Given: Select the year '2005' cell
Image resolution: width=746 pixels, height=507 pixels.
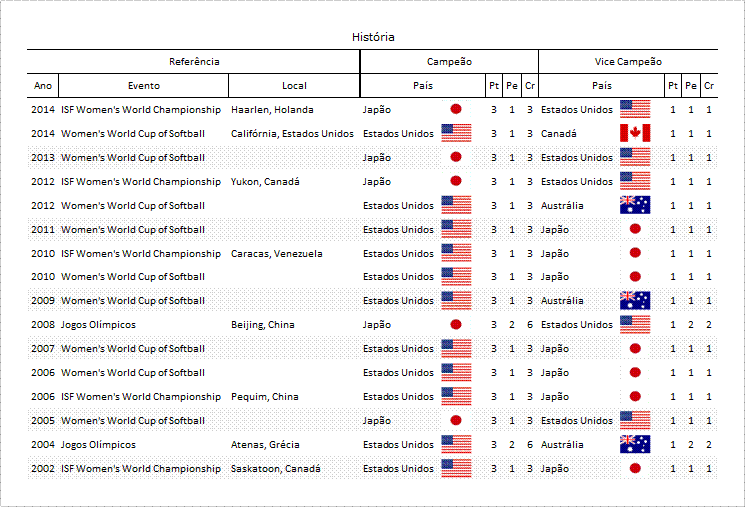Looking at the screenshot, I should [43, 421].
